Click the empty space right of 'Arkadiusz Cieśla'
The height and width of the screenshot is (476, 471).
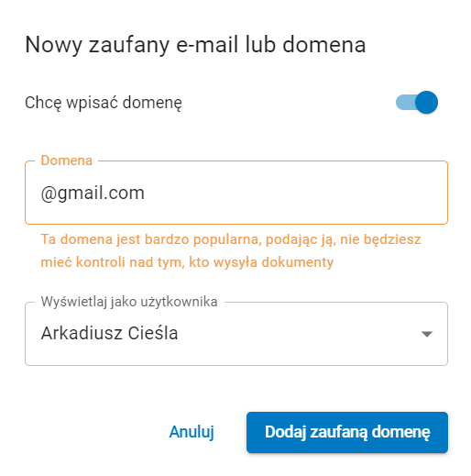[296, 334]
